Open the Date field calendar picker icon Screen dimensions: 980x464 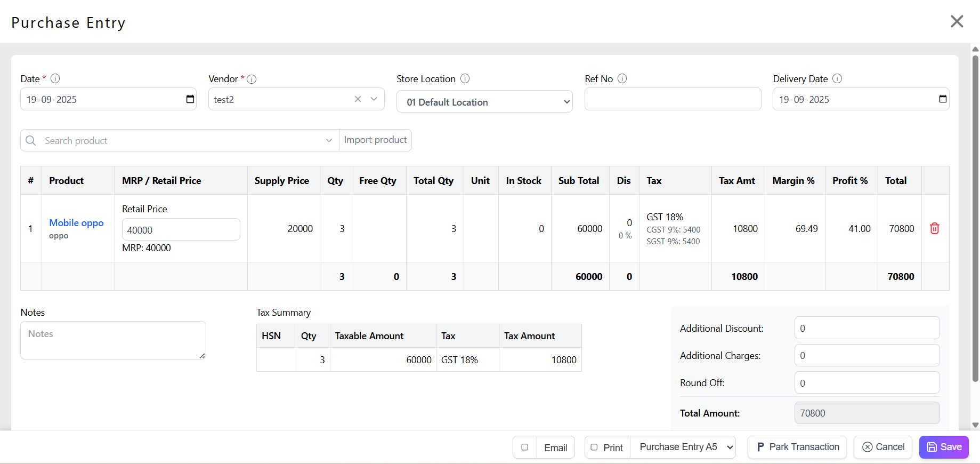pos(190,99)
